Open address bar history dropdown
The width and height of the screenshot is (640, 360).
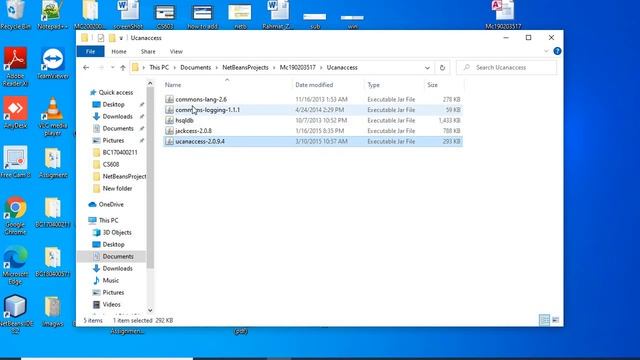coord(427,68)
